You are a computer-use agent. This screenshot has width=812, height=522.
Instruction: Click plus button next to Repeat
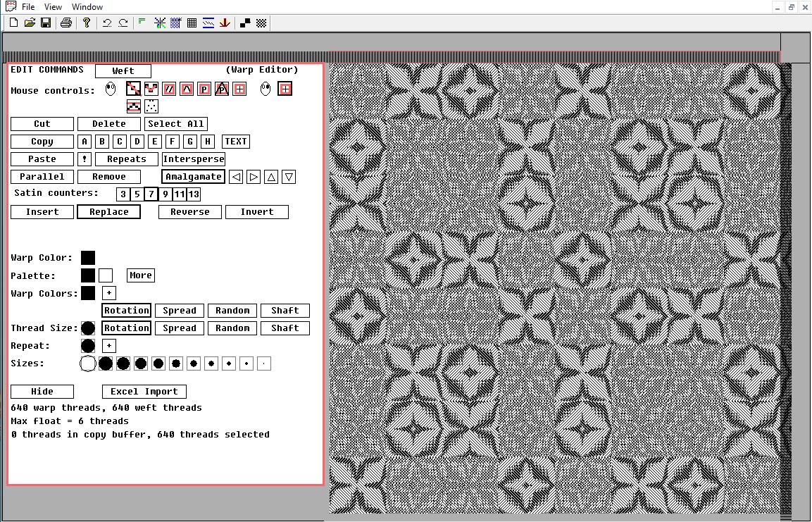(x=108, y=346)
